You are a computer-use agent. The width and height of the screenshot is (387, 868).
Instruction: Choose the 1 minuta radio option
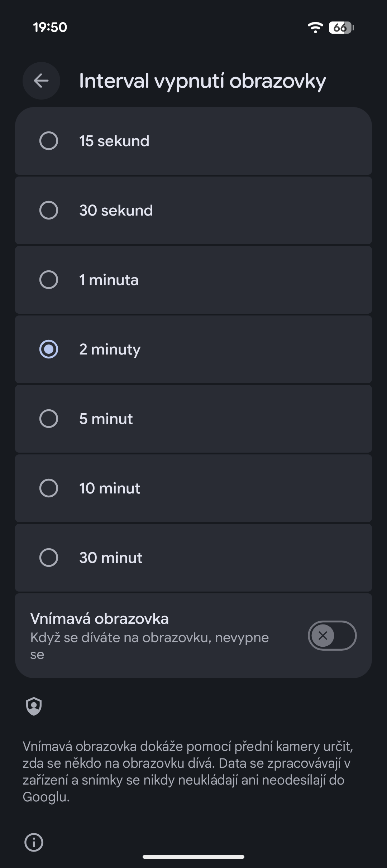(x=49, y=280)
